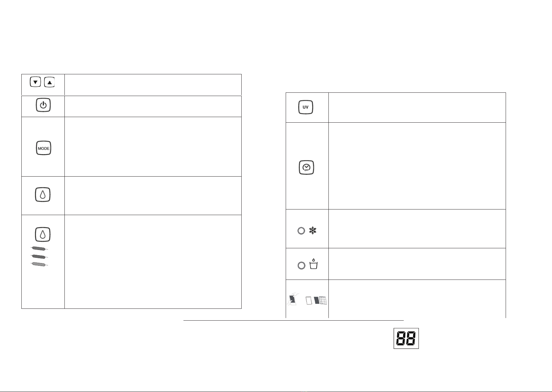552x392 pixels.
Task: Toggle the power button icon
Action: [43, 105]
